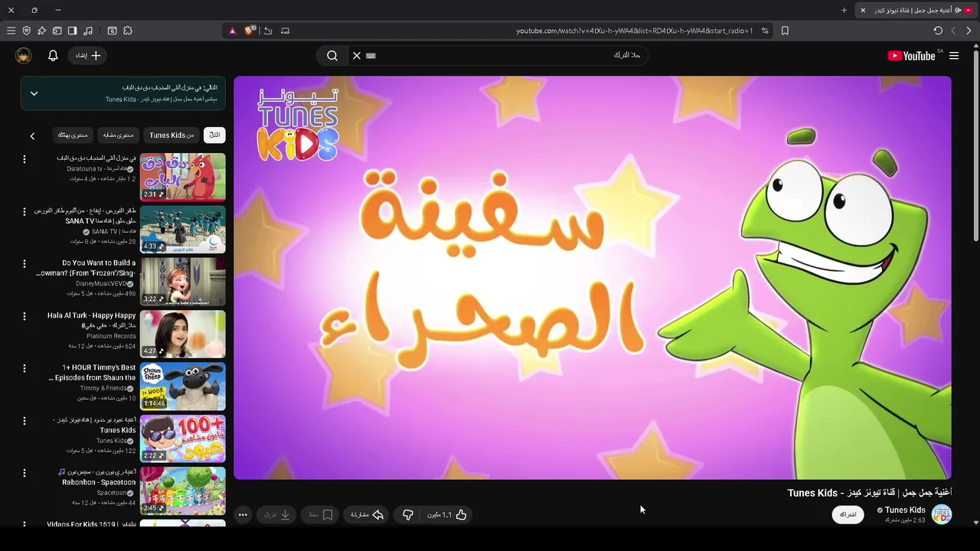Screen dimensions: 980x551
Task: Go forward in browser history
Action: (x=953, y=31)
